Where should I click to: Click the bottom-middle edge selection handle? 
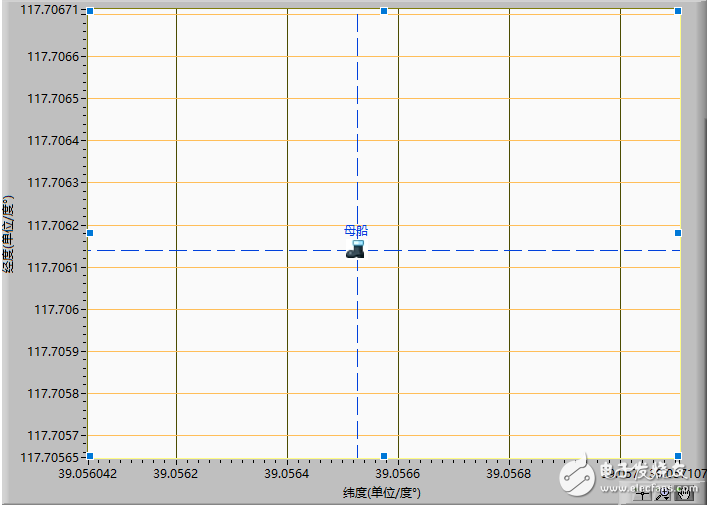(x=384, y=456)
